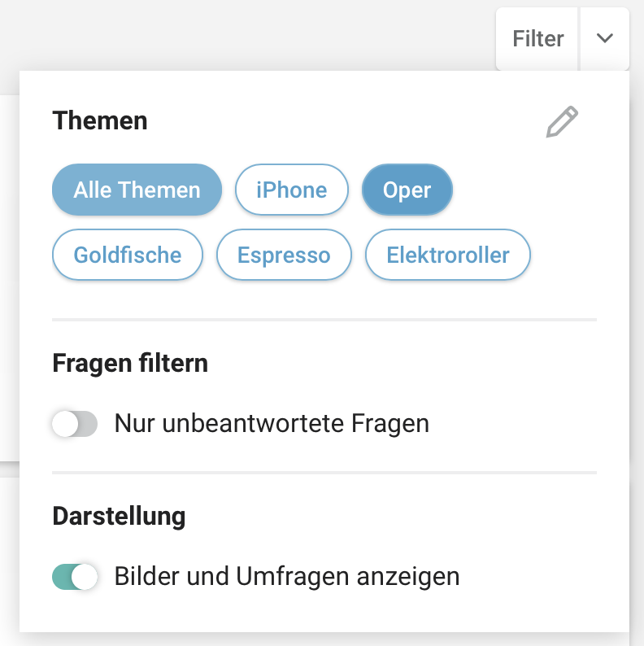The width and height of the screenshot is (644, 646).
Task: Select the Alle Themen chip
Action: [137, 190]
